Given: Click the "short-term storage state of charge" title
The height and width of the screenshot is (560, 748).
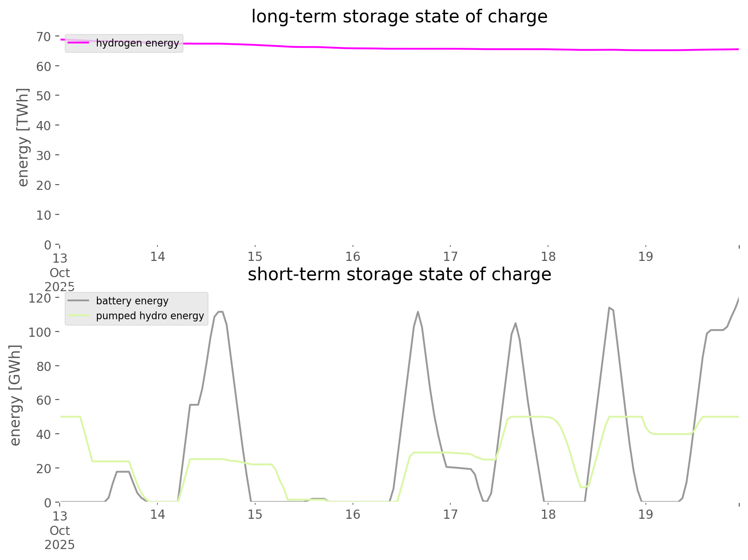Looking at the screenshot, I should [399, 275].
